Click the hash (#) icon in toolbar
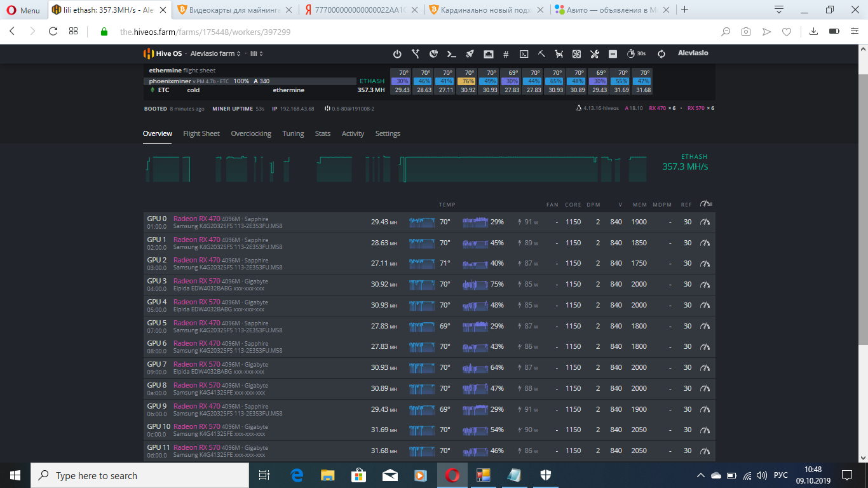 pos(506,54)
